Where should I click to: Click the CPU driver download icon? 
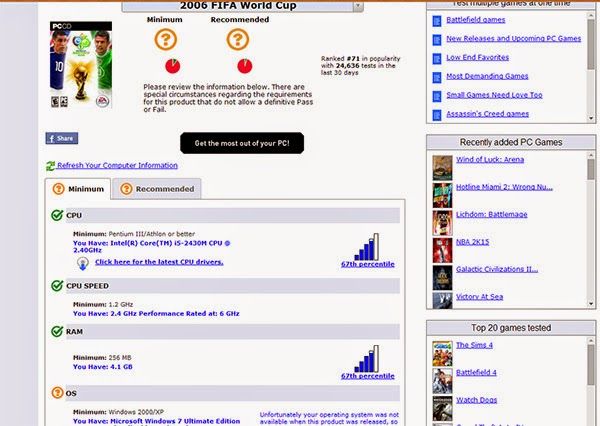(x=81, y=262)
